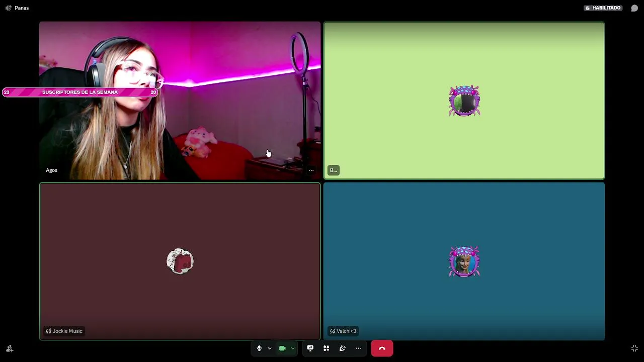The image size is (644, 362).
Task: Select the avatar on the green tile
Action: (x=464, y=101)
